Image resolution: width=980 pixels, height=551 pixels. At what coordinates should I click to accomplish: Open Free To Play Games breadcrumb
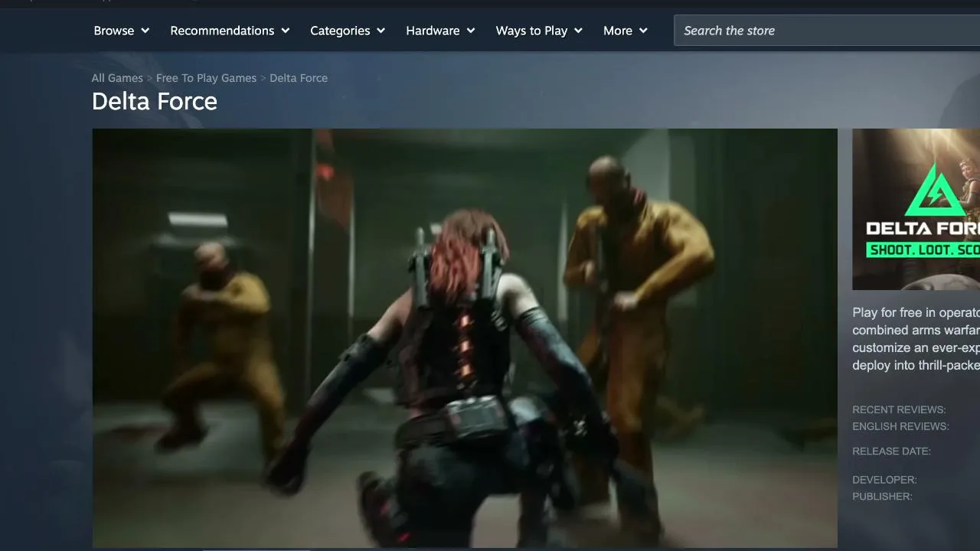coord(206,78)
